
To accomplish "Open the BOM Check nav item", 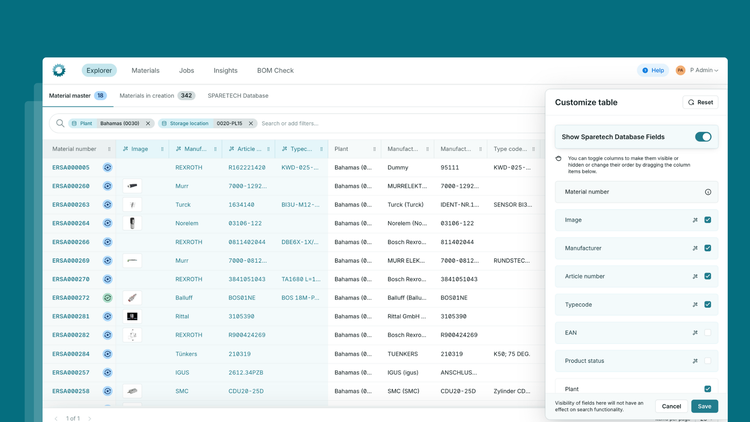I will 275,70.
